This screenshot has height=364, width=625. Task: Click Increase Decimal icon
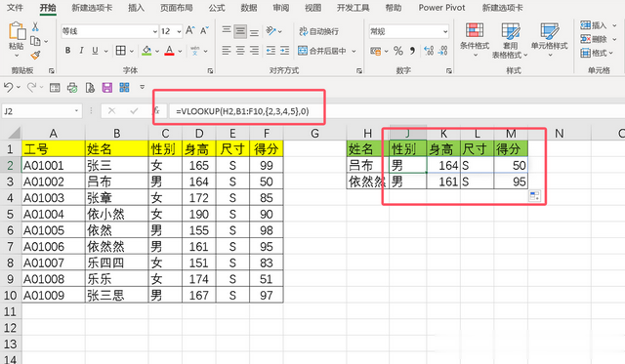pos(429,51)
